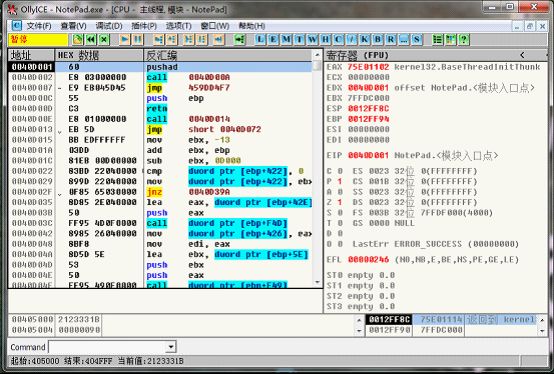Click the HEX 数据 column header
The width and height of the screenshot is (554, 374).
coord(99,55)
